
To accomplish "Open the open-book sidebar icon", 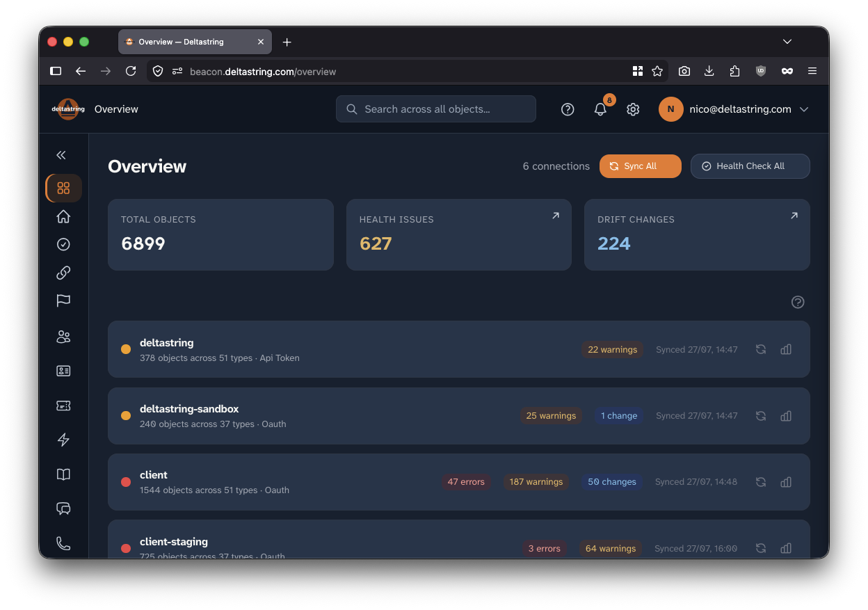I will pyautogui.click(x=63, y=474).
